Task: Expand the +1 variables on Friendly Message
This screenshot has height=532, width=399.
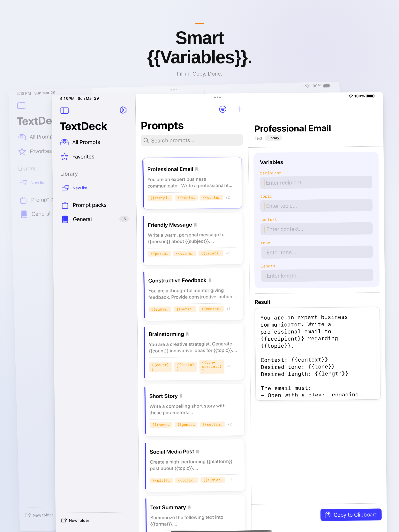Action: 228,253
